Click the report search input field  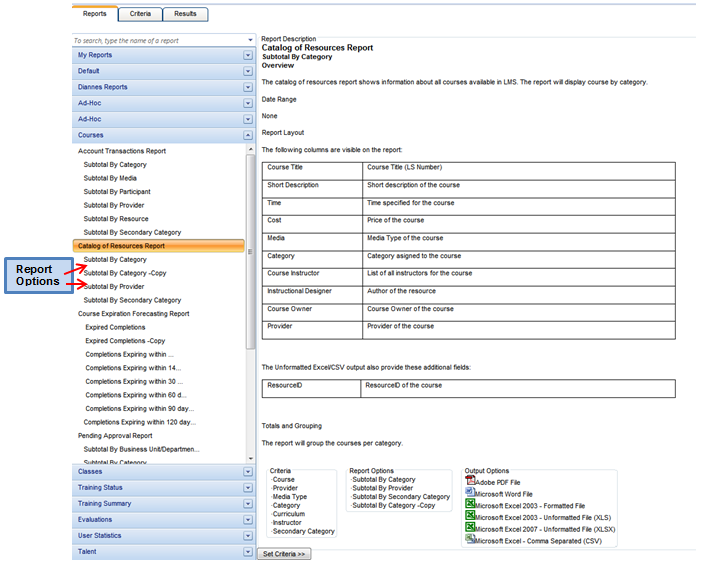coord(158,41)
